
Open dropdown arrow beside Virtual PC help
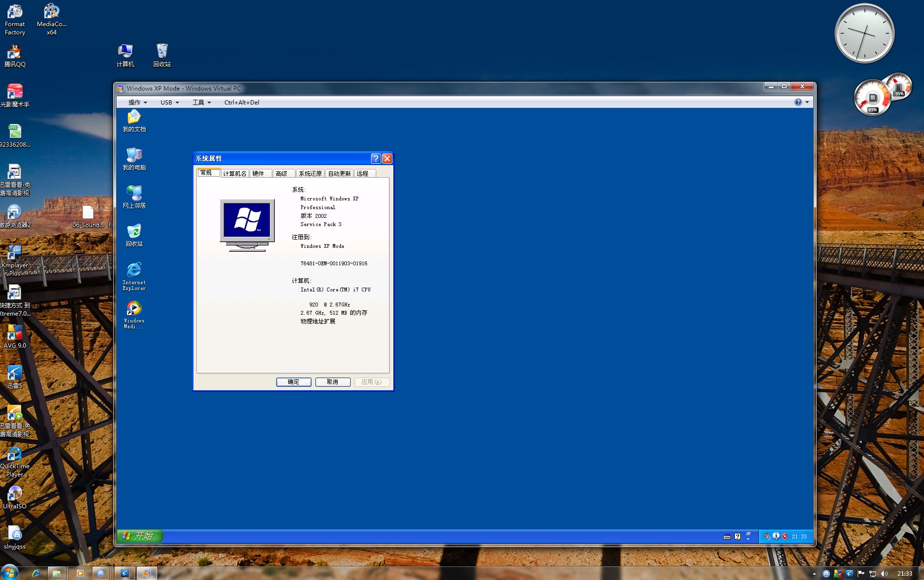[x=807, y=102]
